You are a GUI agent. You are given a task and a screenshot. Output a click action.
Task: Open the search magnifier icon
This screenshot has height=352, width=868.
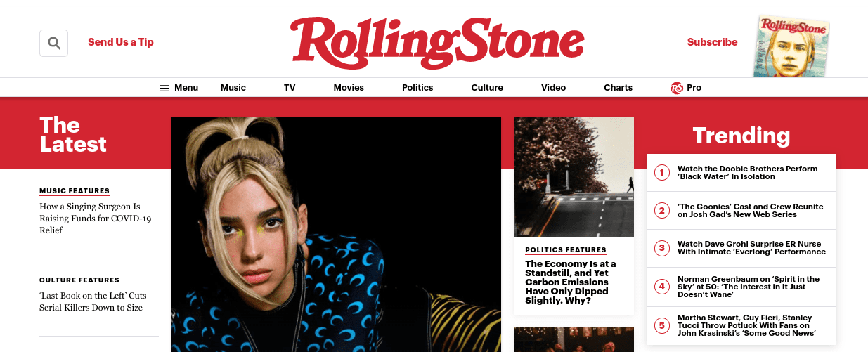pyautogui.click(x=54, y=43)
